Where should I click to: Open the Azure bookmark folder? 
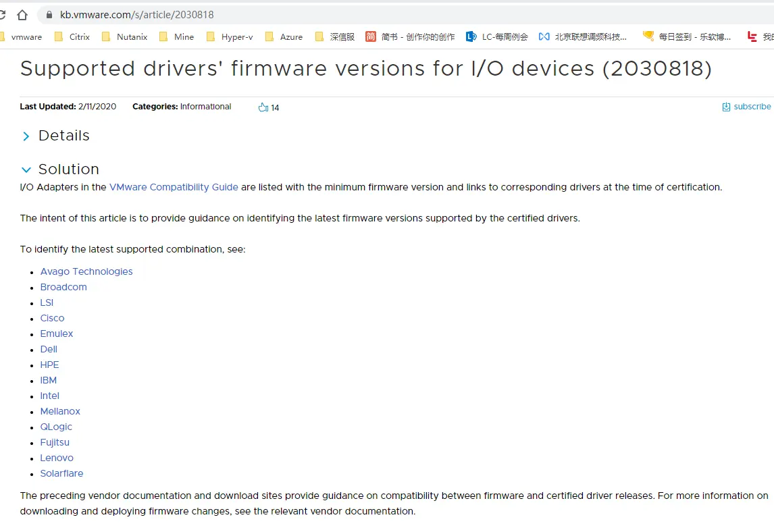pos(284,36)
